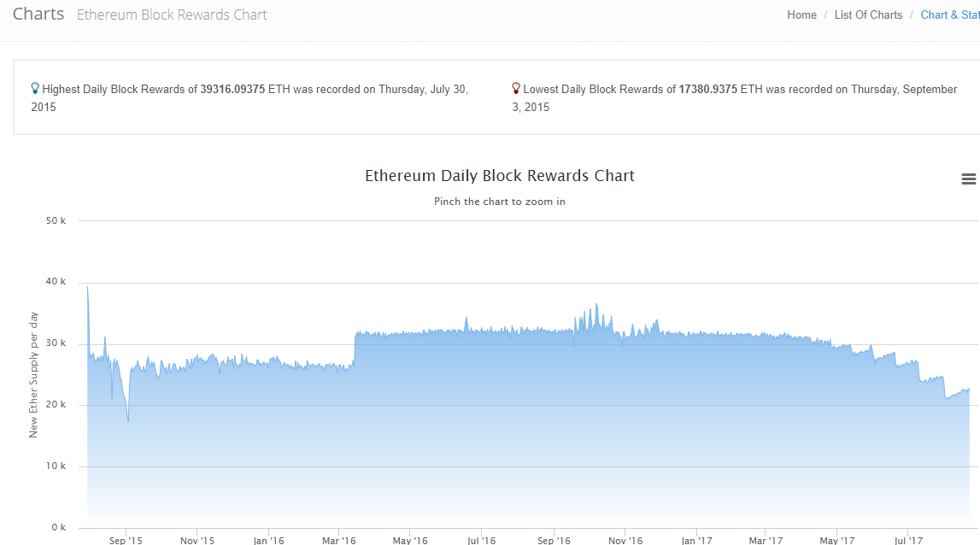Click the Sep '15 x-axis label
The height and width of the screenshot is (545, 980).
[x=126, y=540]
